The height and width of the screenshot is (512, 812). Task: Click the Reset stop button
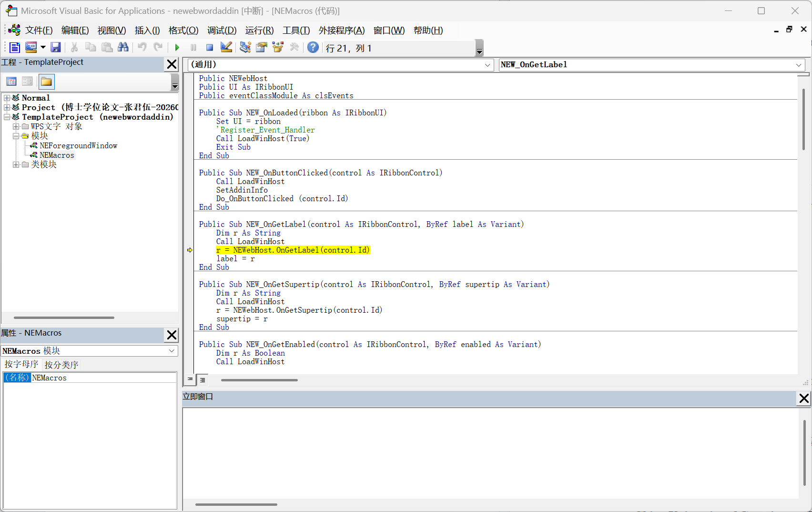tap(209, 47)
